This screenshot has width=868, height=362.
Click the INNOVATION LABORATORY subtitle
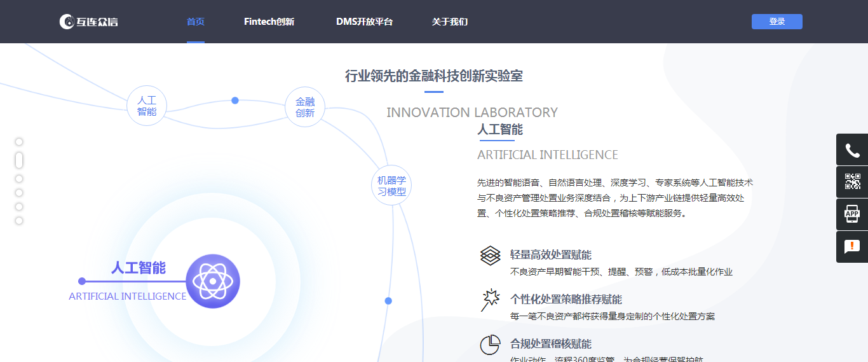point(472,113)
